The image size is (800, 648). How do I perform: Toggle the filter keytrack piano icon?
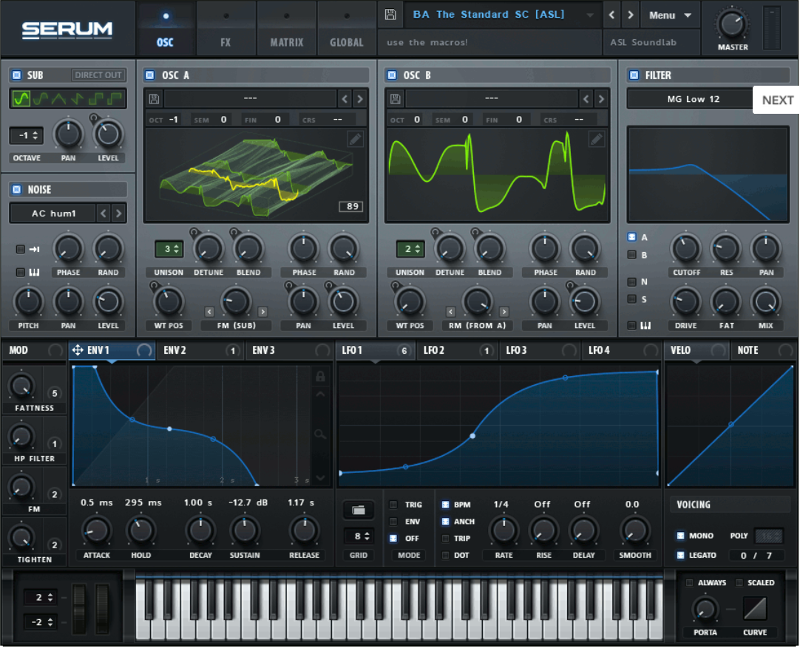coord(645,325)
